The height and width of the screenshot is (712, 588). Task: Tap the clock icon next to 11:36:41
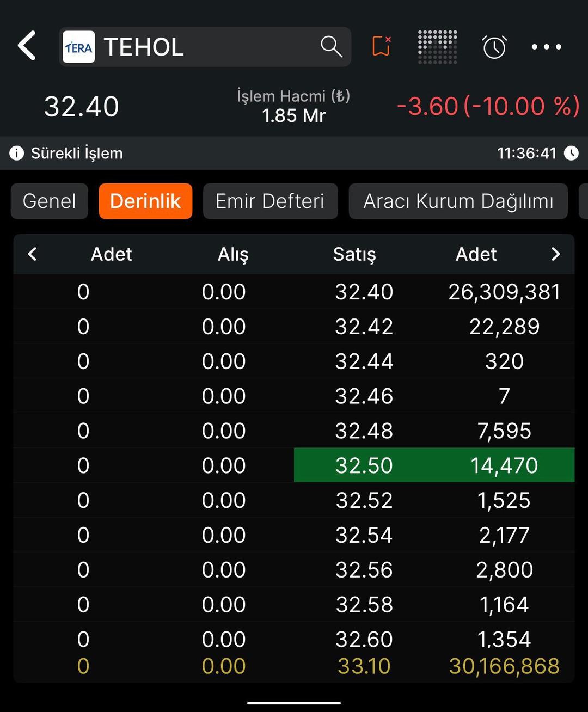tap(571, 153)
